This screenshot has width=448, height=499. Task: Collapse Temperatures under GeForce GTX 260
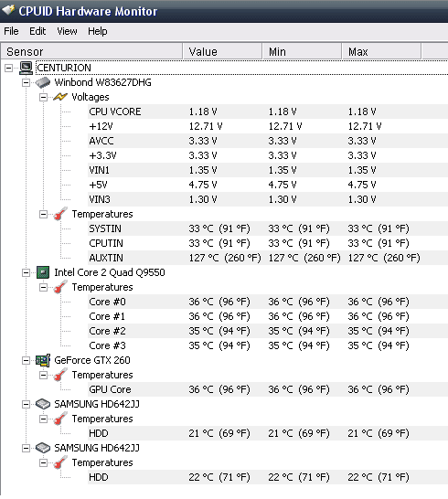(43, 376)
